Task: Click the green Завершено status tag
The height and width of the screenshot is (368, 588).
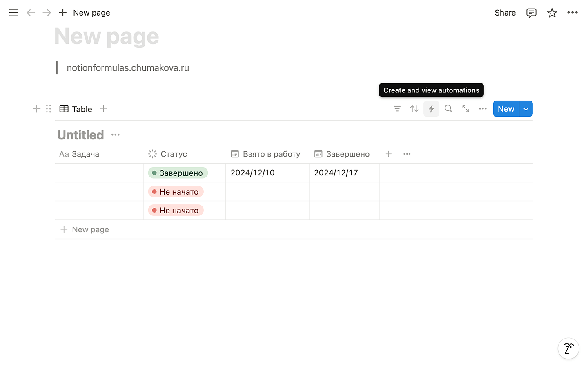Action: 178,173
